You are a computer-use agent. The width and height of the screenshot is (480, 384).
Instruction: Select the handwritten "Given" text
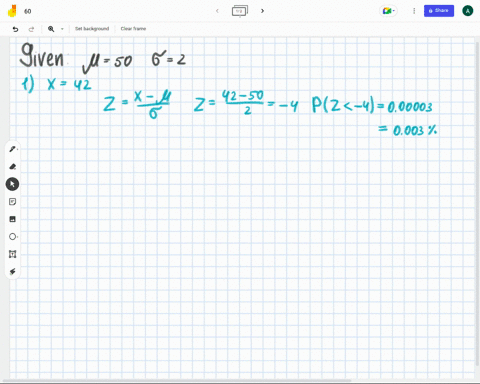click(x=42, y=56)
